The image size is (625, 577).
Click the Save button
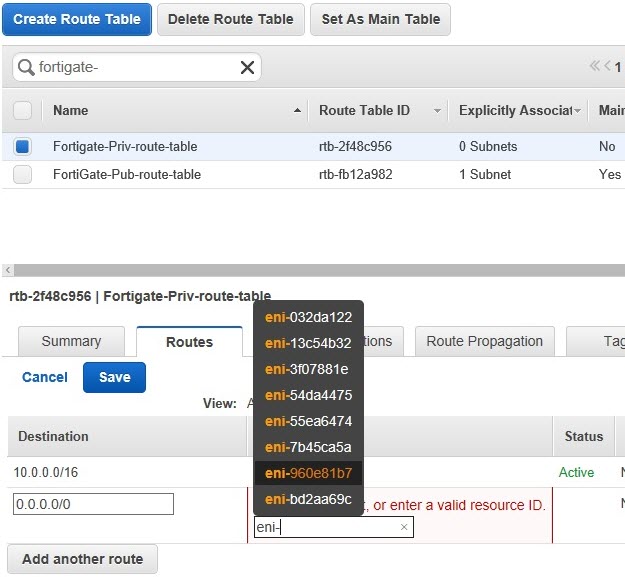(114, 377)
